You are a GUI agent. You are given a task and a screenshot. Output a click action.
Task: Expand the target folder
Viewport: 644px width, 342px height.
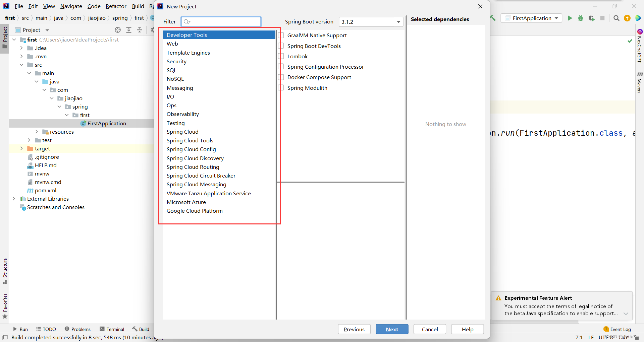(x=21, y=148)
